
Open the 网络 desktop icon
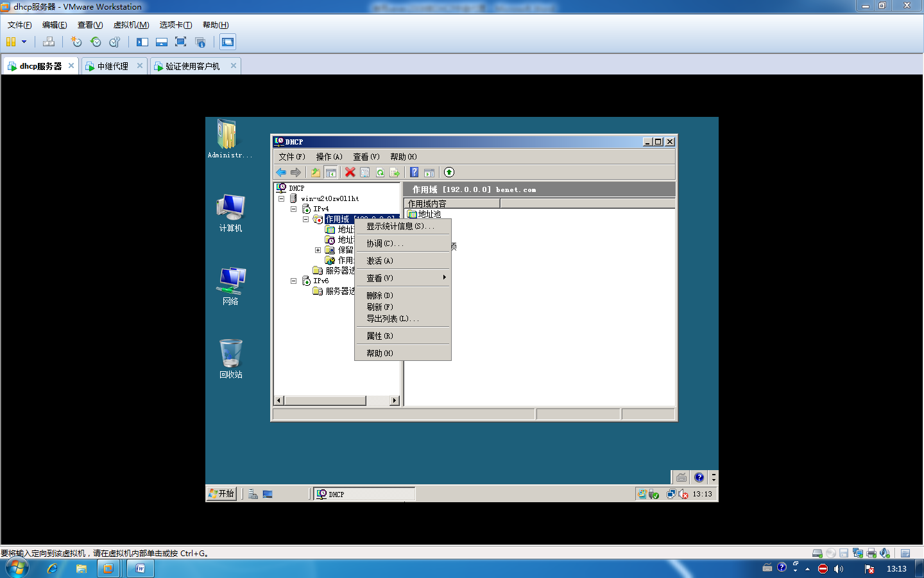pyautogui.click(x=231, y=286)
